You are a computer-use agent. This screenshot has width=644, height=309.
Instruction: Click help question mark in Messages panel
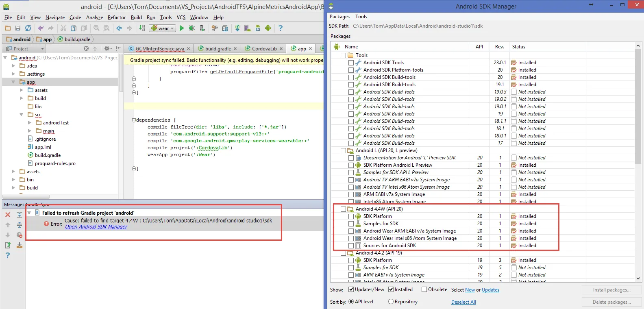pyautogui.click(x=8, y=255)
